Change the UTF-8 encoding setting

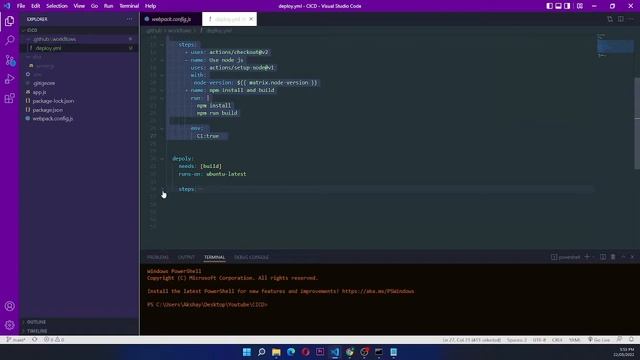539,340
